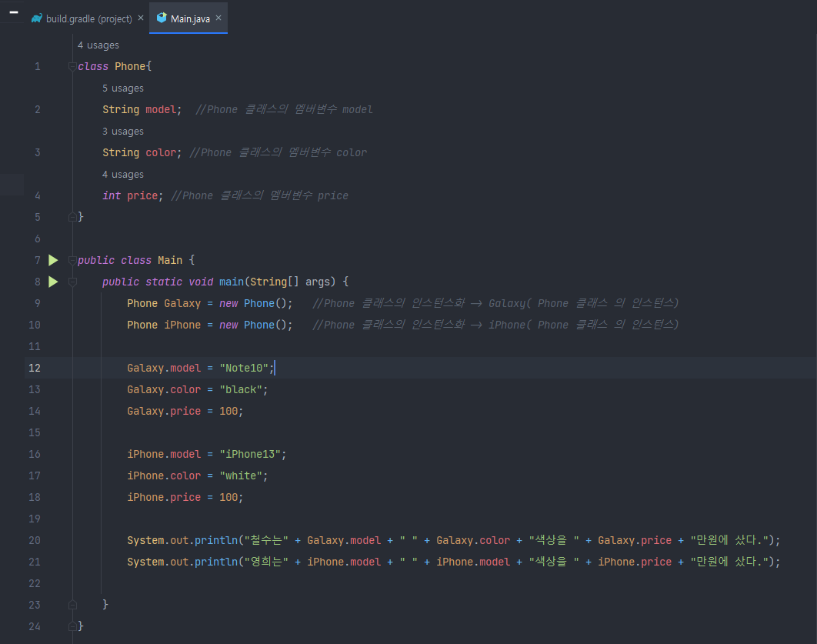Image resolution: width=817 pixels, height=644 pixels.
Task: Click the Java class icon on Main.java tab
Action: pyautogui.click(x=162, y=18)
